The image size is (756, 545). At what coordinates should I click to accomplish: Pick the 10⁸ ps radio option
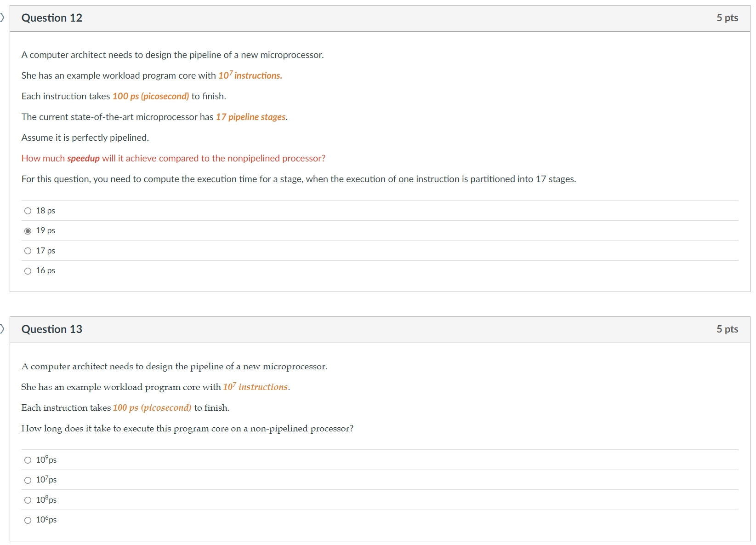click(28, 500)
